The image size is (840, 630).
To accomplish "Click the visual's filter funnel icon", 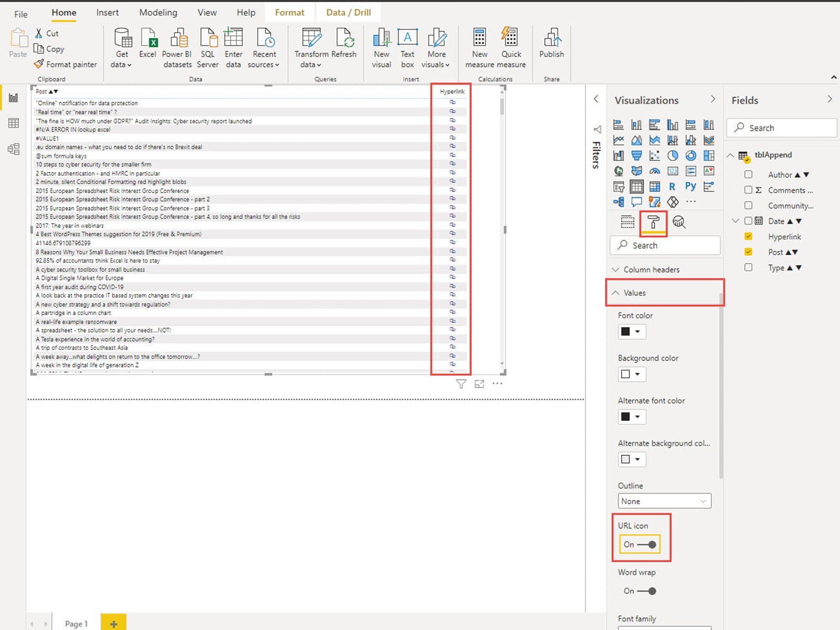I will (x=461, y=384).
